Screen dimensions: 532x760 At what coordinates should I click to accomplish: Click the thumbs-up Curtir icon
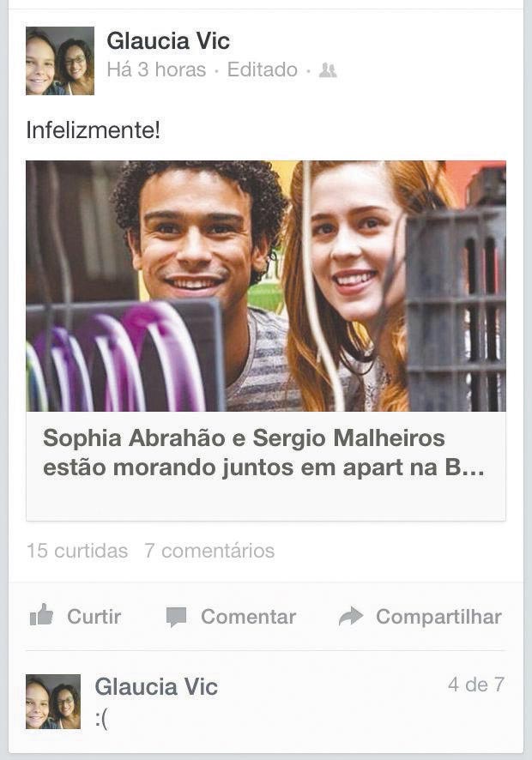pyautogui.click(x=42, y=616)
